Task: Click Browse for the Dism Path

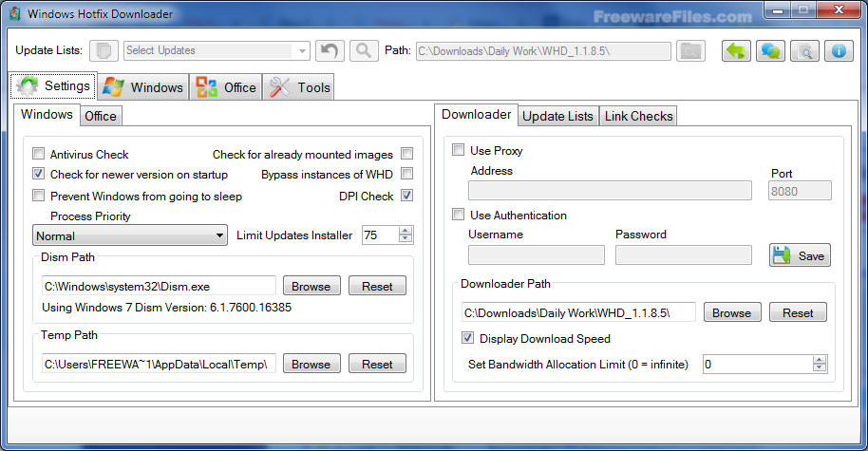Action: coord(311,286)
